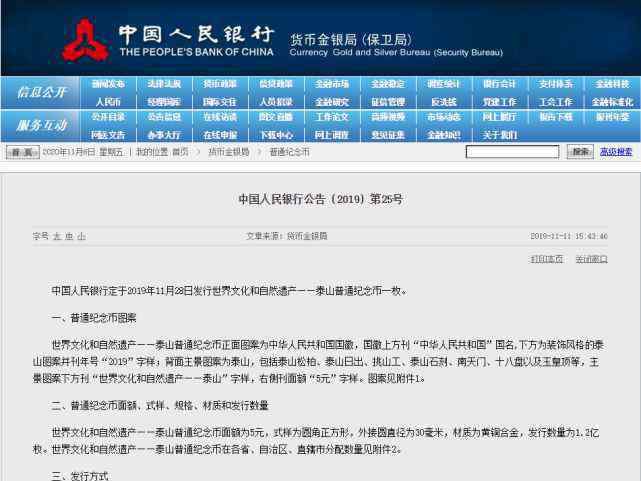This screenshot has height=481, width=641.
Task: Open the 新闻发布 menu item
Action: 108,84
